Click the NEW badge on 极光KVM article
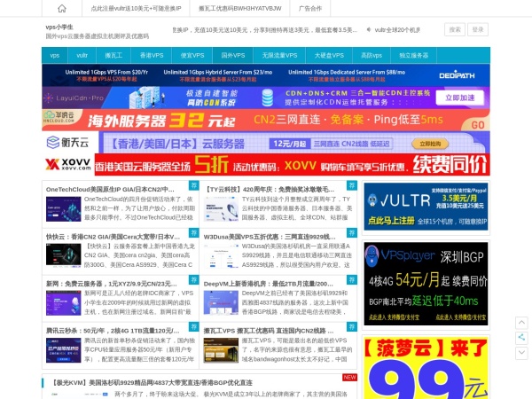 click(349, 378)
